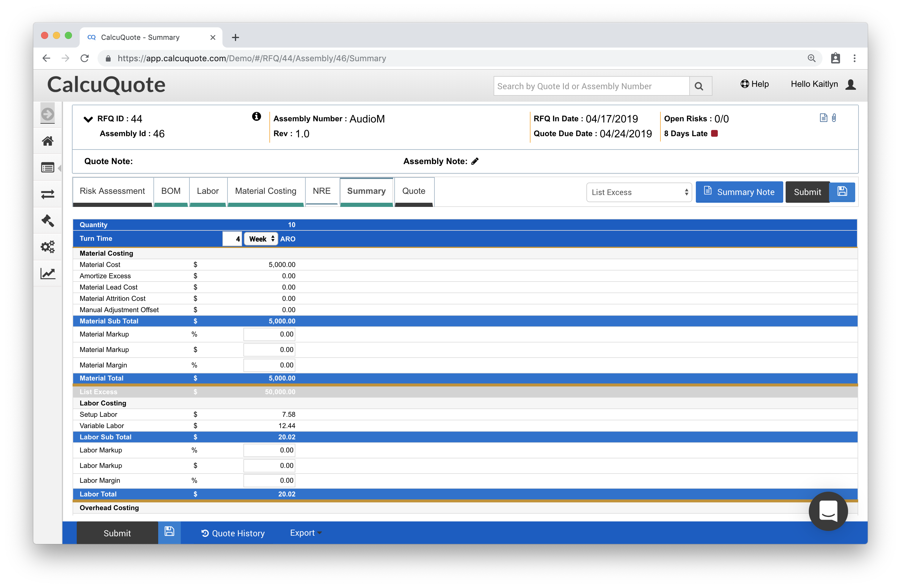Edit Assembly Note with pencil icon
This screenshot has height=588, width=901.
pyautogui.click(x=475, y=161)
